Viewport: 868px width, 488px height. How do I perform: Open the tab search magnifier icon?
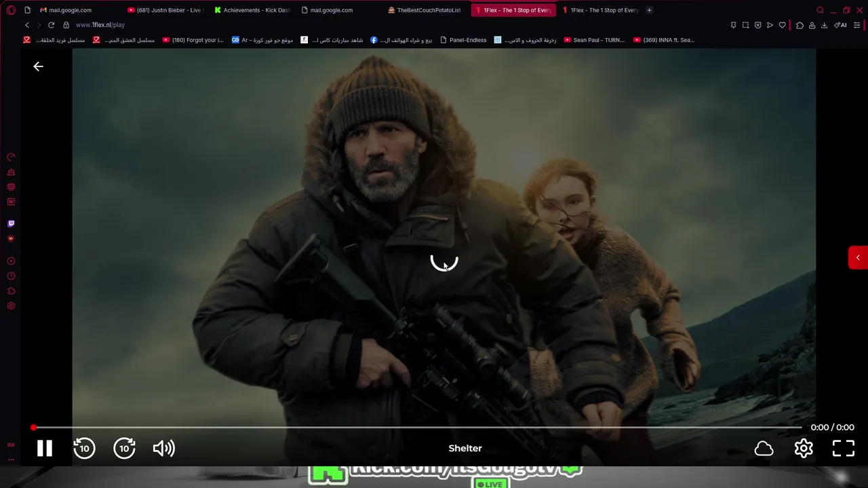pos(820,10)
